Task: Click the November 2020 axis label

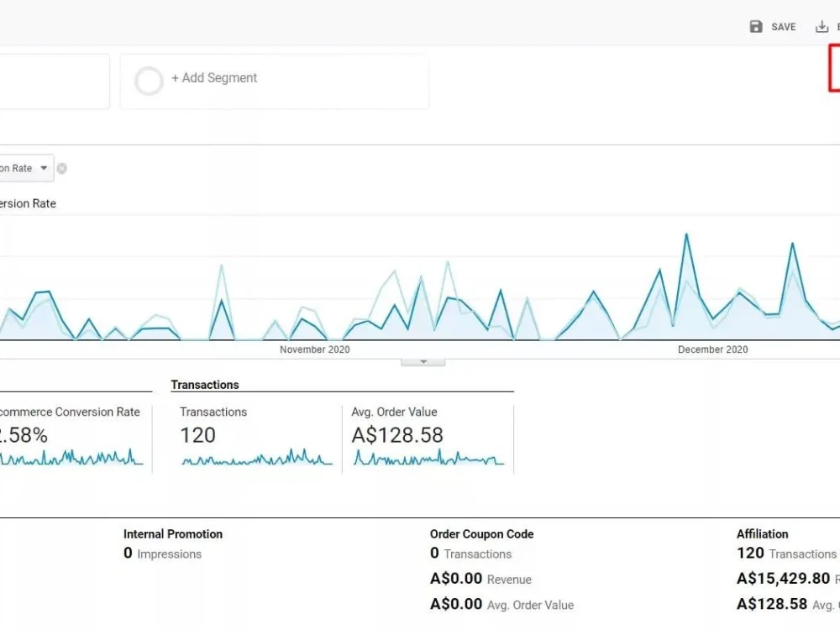Action: [314, 349]
